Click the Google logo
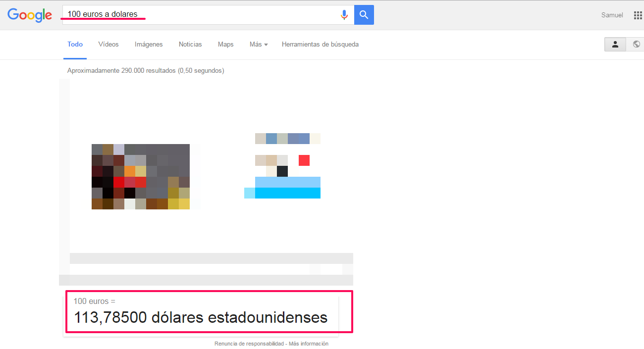Screen dimensions: 644x349 coord(30,15)
